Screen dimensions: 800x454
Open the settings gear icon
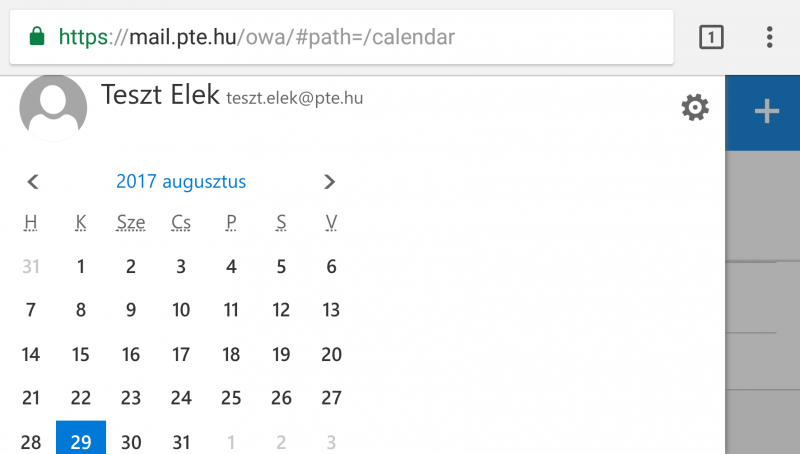click(x=695, y=108)
